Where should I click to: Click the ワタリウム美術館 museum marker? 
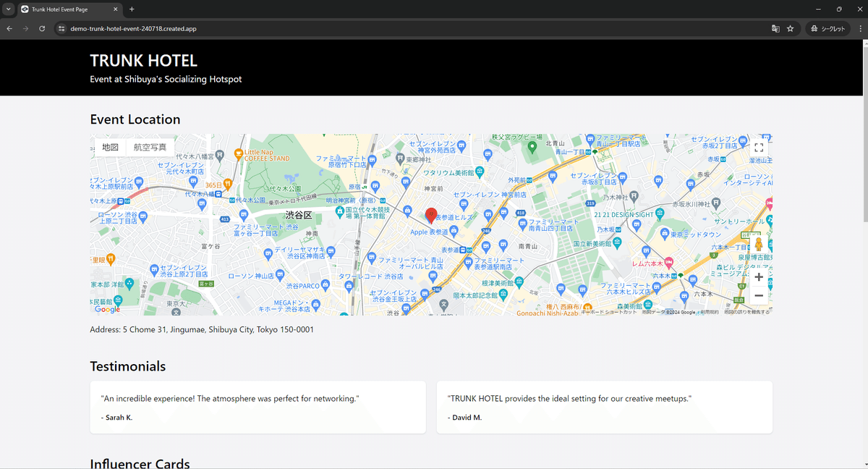point(481,172)
